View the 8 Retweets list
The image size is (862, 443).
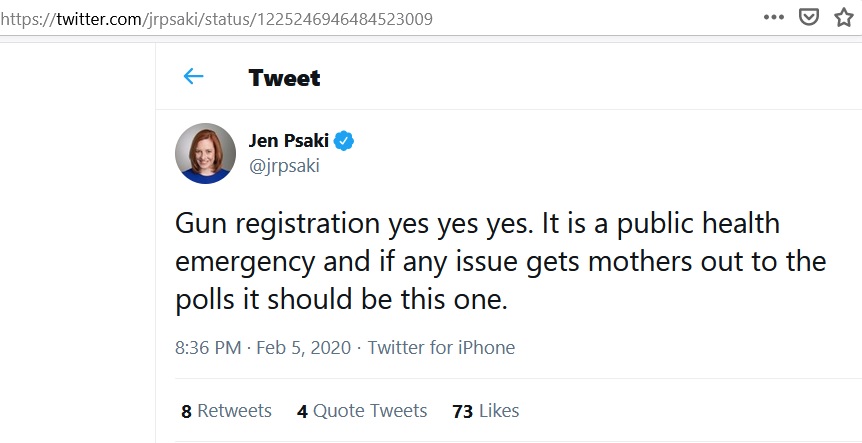227,411
